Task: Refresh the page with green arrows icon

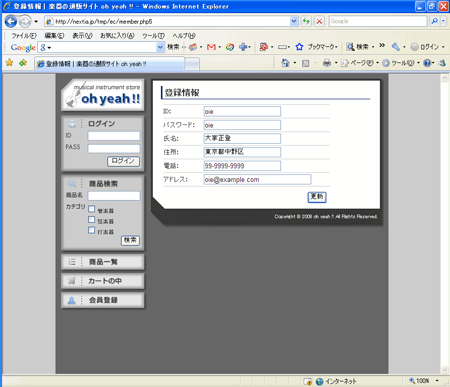Action: (x=306, y=21)
